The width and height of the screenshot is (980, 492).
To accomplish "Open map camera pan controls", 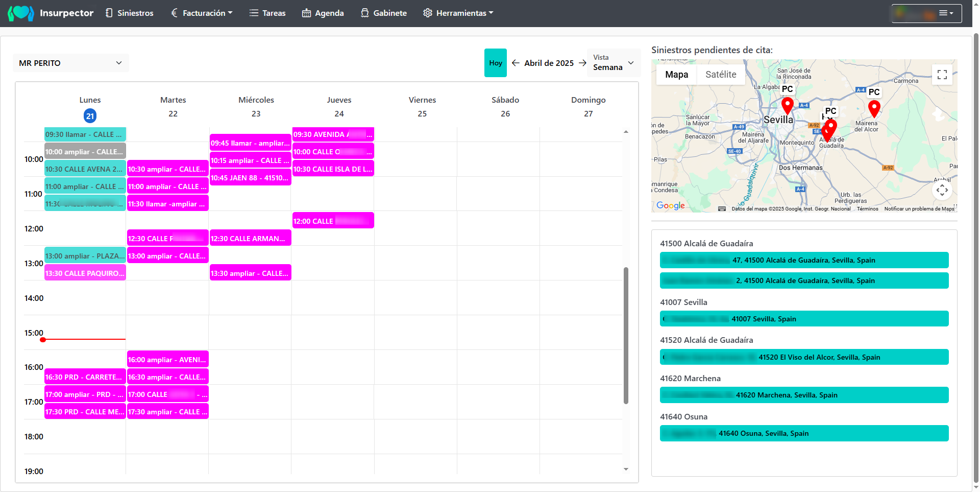I will click(x=942, y=191).
